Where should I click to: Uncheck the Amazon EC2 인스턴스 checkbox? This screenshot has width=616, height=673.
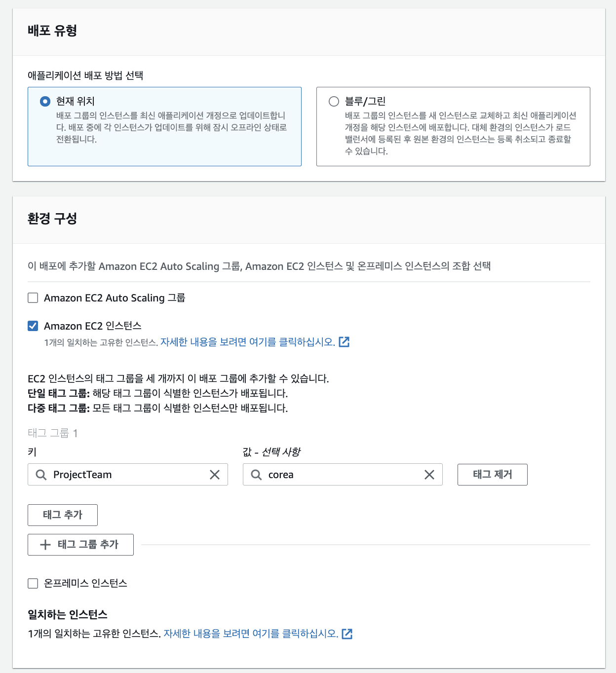33,326
